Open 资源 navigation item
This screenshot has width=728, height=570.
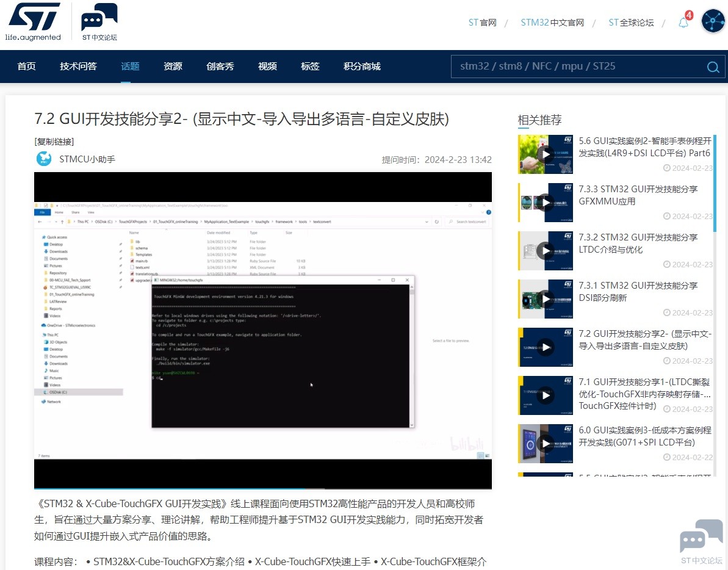pos(173,67)
